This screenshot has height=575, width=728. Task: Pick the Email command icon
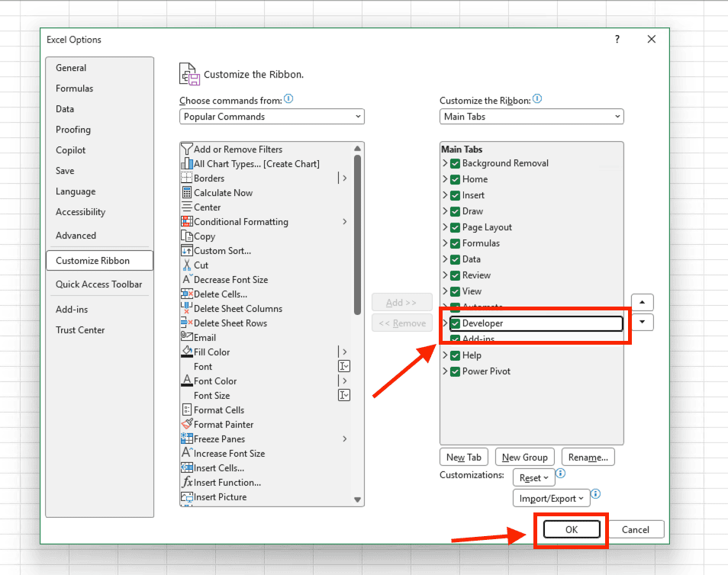[187, 337]
